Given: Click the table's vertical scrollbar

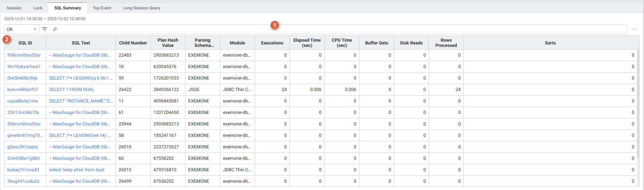Looking at the screenshot, I should coord(638,104).
